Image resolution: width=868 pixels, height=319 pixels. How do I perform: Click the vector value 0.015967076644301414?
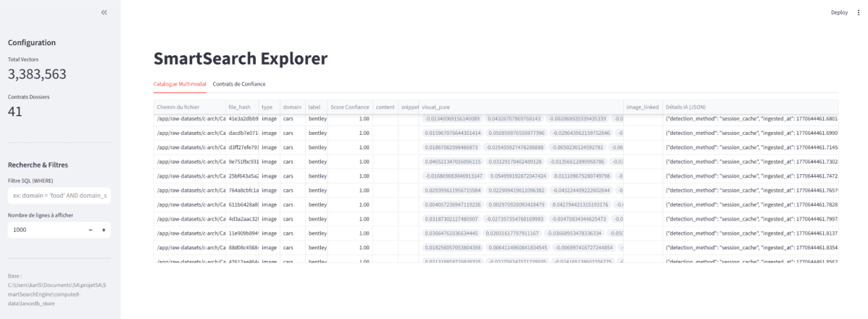coord(451,133)
